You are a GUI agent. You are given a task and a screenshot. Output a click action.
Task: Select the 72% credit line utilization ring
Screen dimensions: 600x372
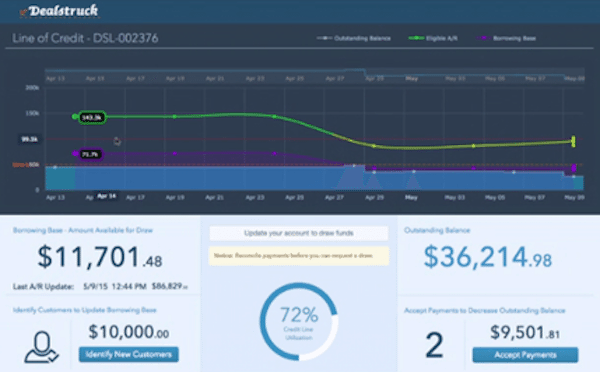[x=299, y=321]
